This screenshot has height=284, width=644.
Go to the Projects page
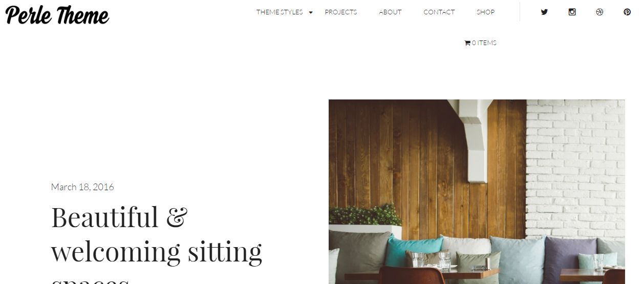(x=341, y=12)
